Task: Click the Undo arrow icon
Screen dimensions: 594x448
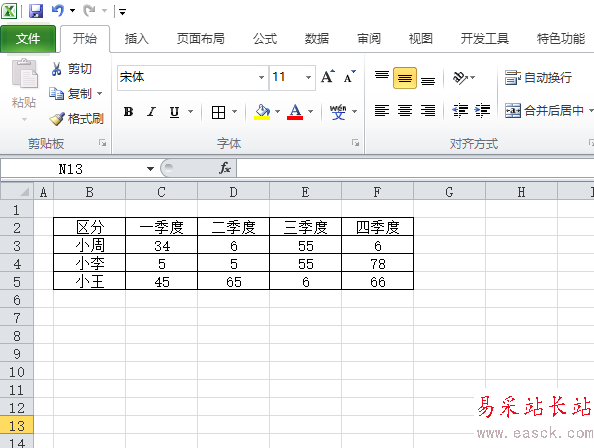Action: pos(58,11)
